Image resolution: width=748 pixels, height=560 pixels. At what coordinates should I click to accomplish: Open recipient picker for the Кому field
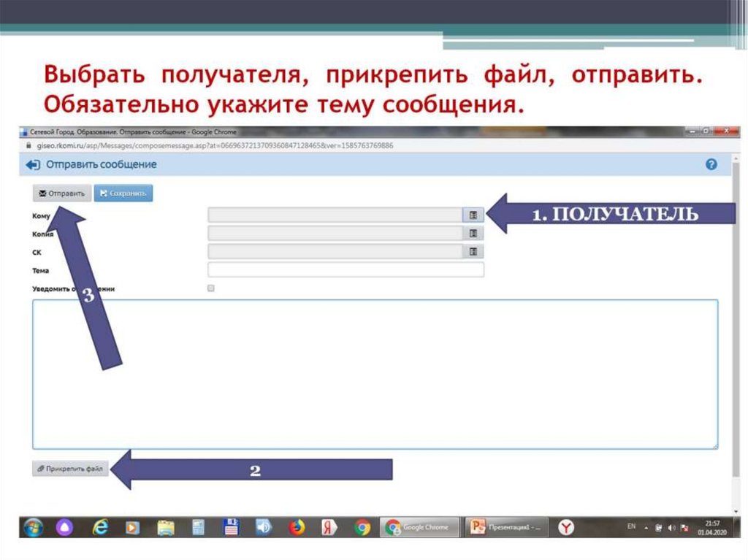(473, 214)
